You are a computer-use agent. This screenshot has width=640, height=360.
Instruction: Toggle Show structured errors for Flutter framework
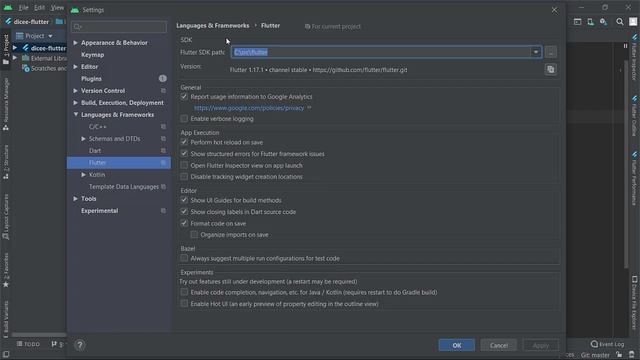click(184, 153)
